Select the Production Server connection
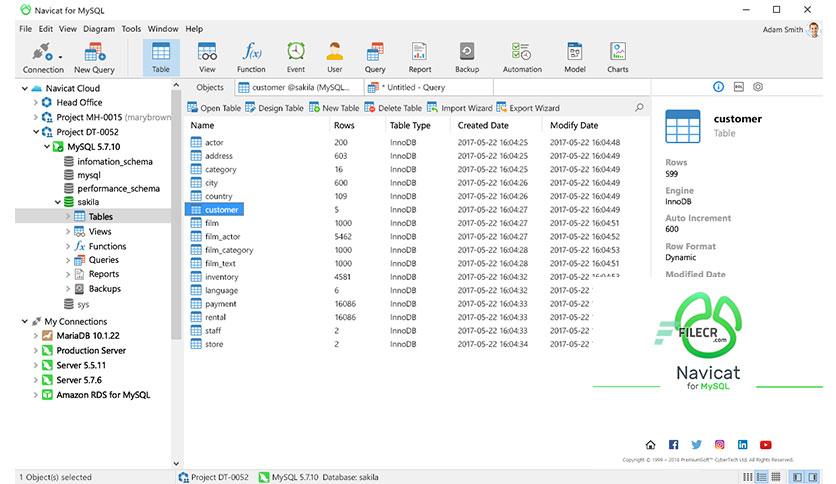The width and height of the screenshot is (836, 484). tap(84, 350)
